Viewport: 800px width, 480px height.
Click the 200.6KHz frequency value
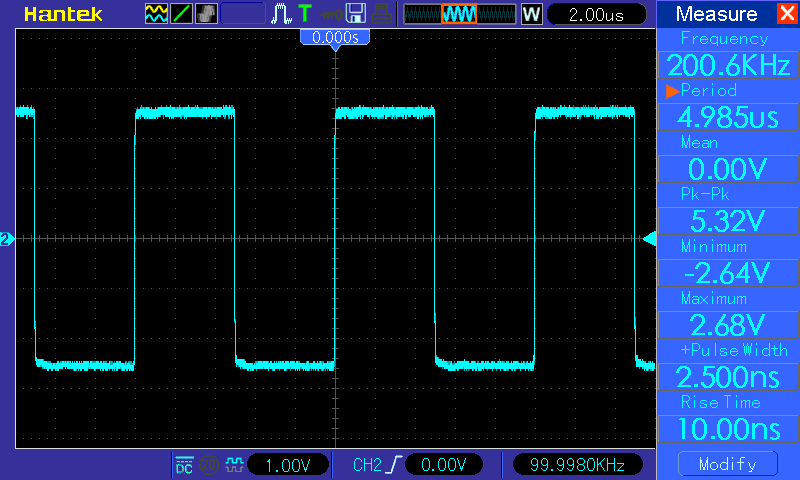[728, 65]
